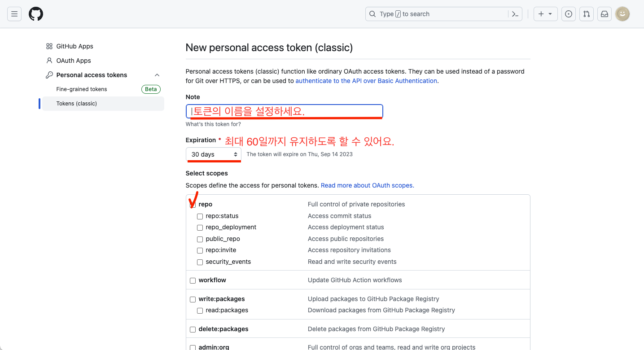Screen dimensions: 644x350
Task: Click Access commit status description
Action: coord(340,216)
